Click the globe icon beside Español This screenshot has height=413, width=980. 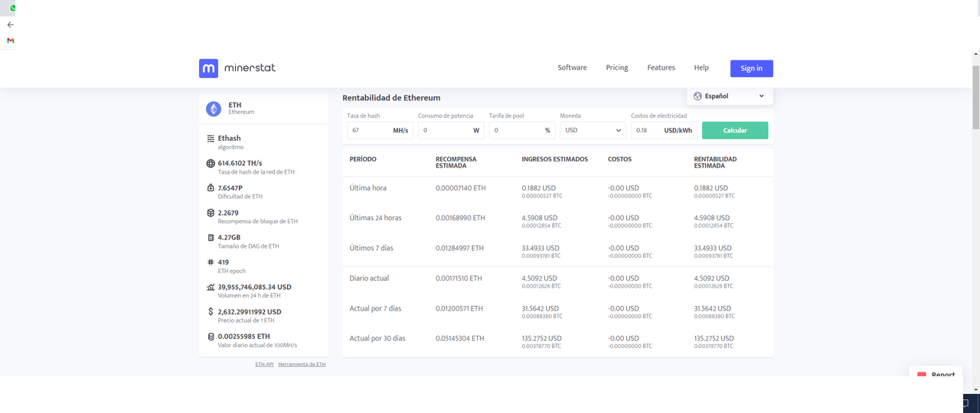[x=697, y=96]
